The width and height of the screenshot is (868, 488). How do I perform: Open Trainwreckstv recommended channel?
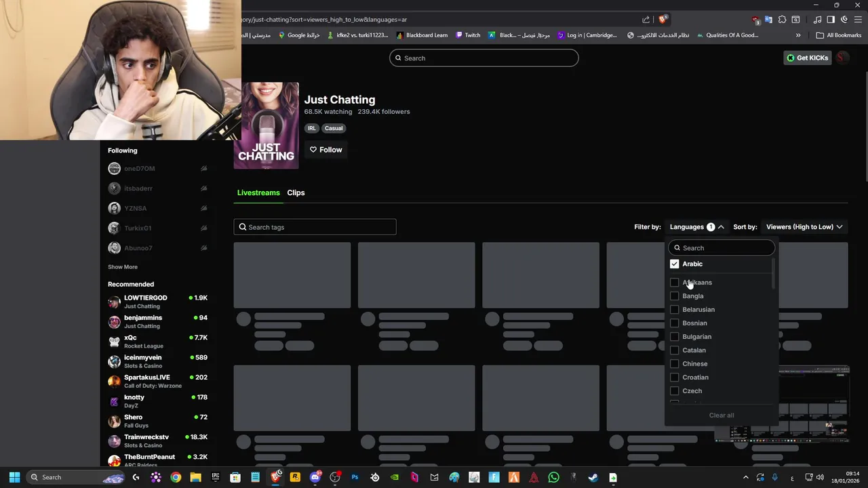[157, 441]
